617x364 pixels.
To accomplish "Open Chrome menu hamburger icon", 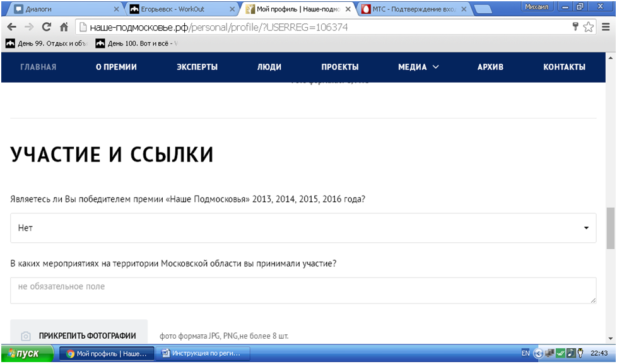I will (605, 27).
